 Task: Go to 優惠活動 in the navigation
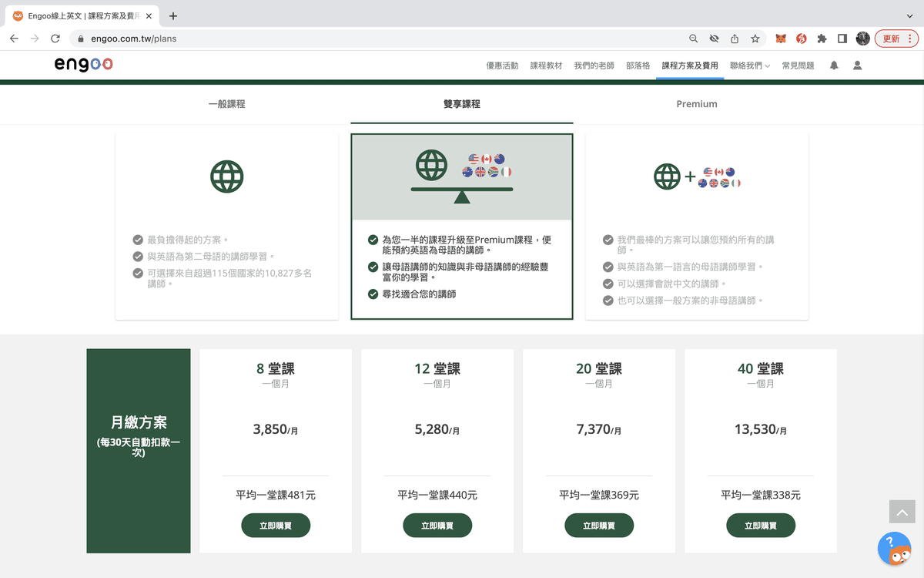click(x=502, y=66)
